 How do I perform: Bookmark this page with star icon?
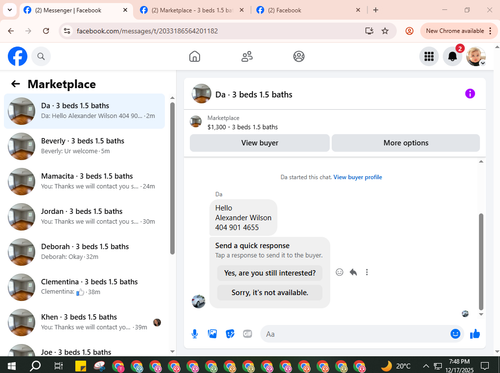click(385, 31)
